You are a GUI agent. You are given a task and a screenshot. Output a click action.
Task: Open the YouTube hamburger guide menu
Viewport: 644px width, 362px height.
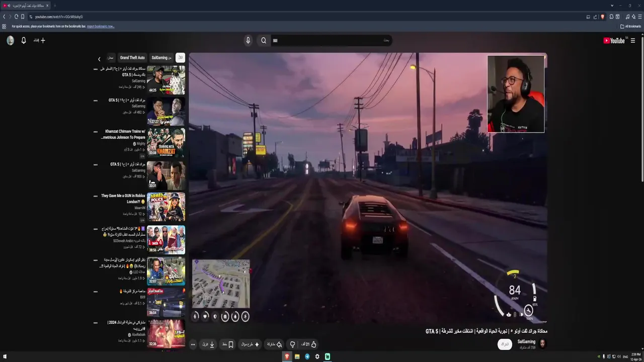click(633, 41)
